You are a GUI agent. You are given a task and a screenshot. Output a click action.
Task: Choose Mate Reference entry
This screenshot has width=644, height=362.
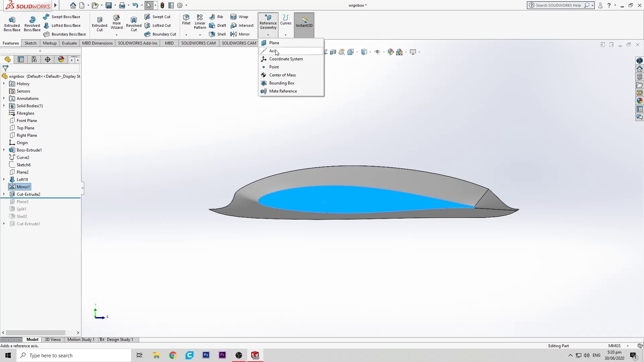pos(291,91)
